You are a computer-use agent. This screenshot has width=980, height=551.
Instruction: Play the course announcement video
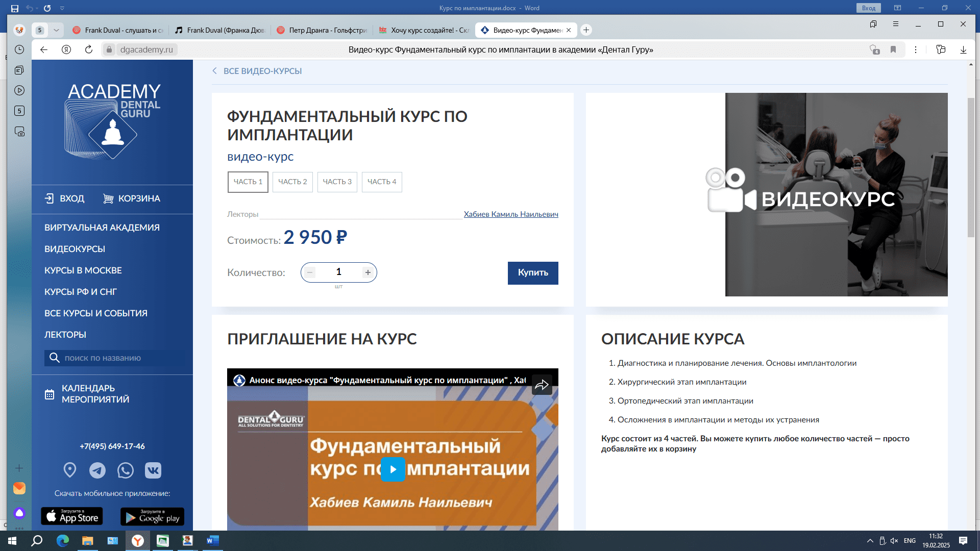pos(393,469)
